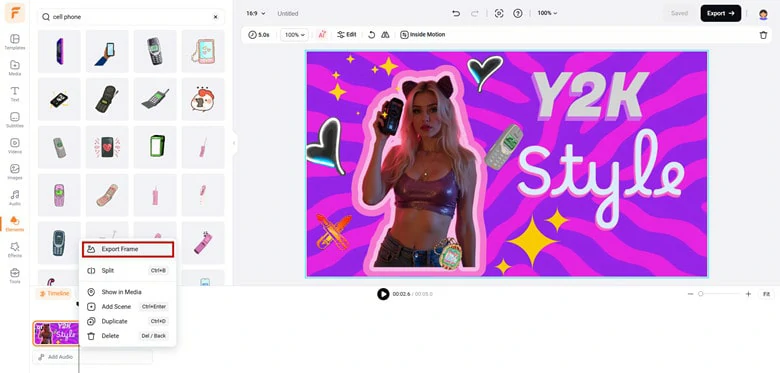Add the purple Nokia-style phone element
The width and height of the screenshot is (780, 373).
59,195
